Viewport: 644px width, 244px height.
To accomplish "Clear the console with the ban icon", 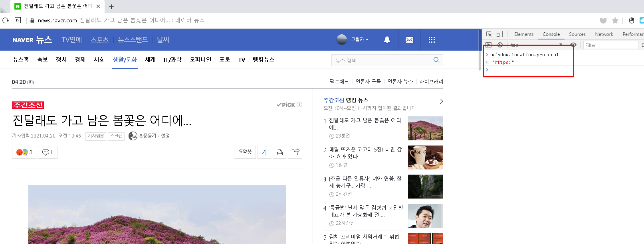I will [500, 45].
